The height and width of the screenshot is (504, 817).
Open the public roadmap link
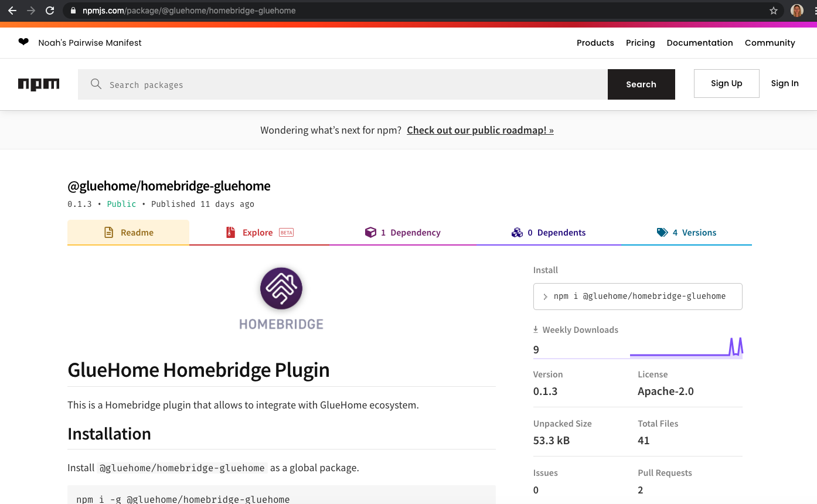tap(481, 130)
